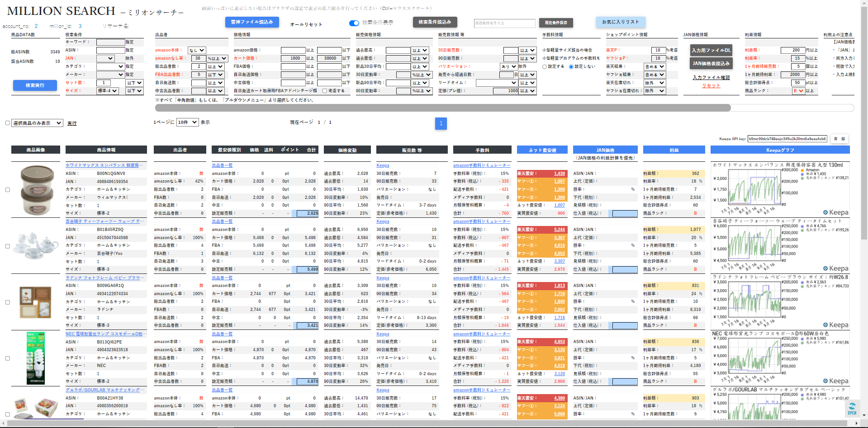This screenshot has height=428, width=868.
Task: Click the ホワイトマックス container product image
Action: point(38,190)
